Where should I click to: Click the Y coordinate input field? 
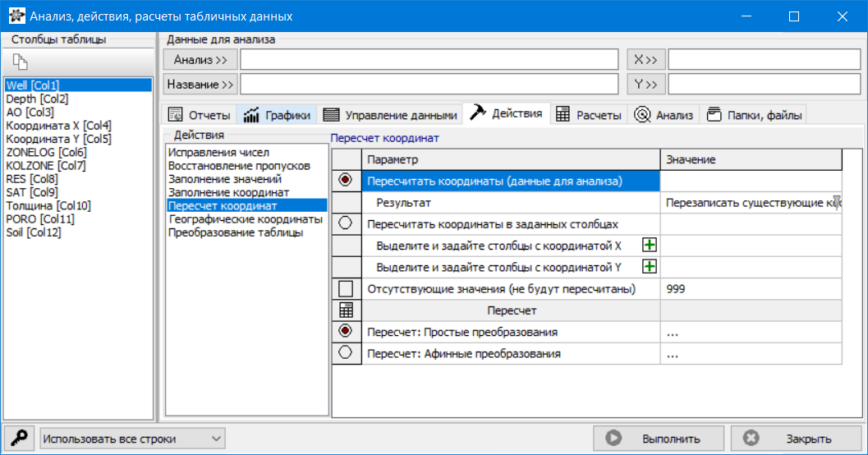764,84
